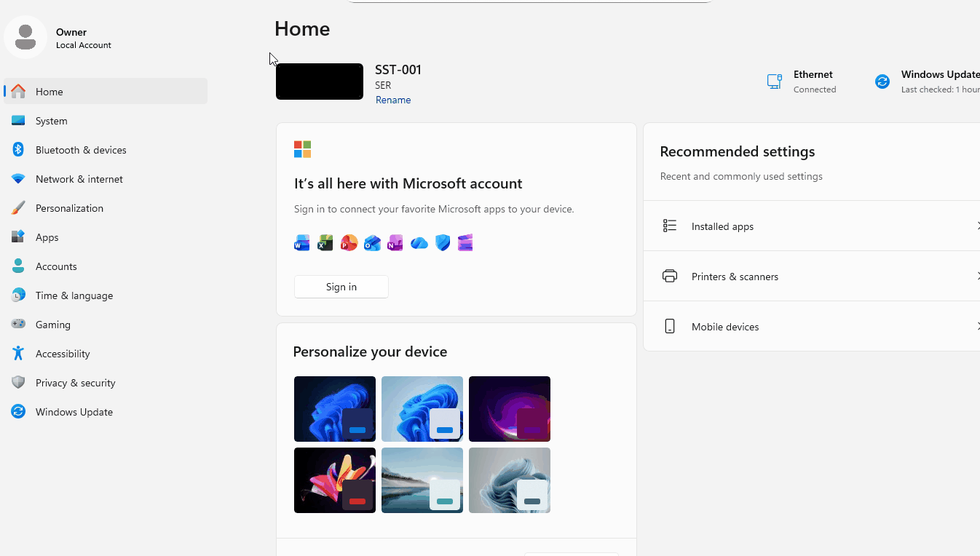Image resolution: width=980 pixels, height=556 pixels.
Task: Click the Windows Update sync icon at top
Action: 882,82
